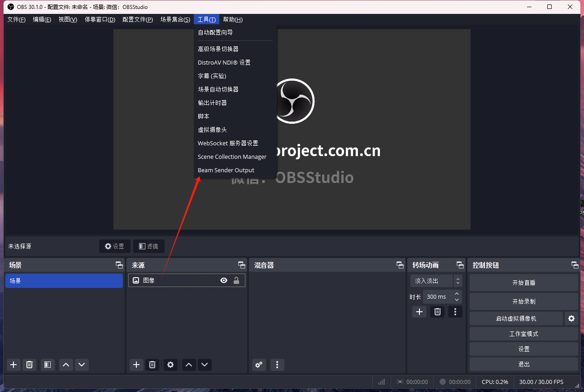Pop out the Audio Mixer dock
Viewport: 584px width, 392px height.
400,265
